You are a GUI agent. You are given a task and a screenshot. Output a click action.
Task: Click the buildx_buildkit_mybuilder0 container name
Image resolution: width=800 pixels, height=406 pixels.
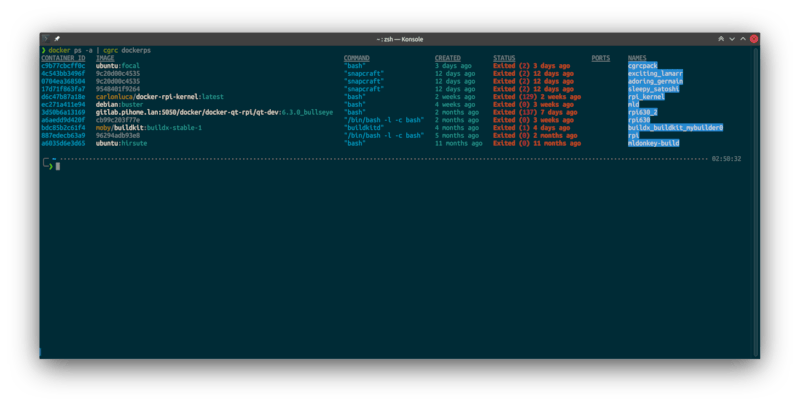[x=676, y=128]
